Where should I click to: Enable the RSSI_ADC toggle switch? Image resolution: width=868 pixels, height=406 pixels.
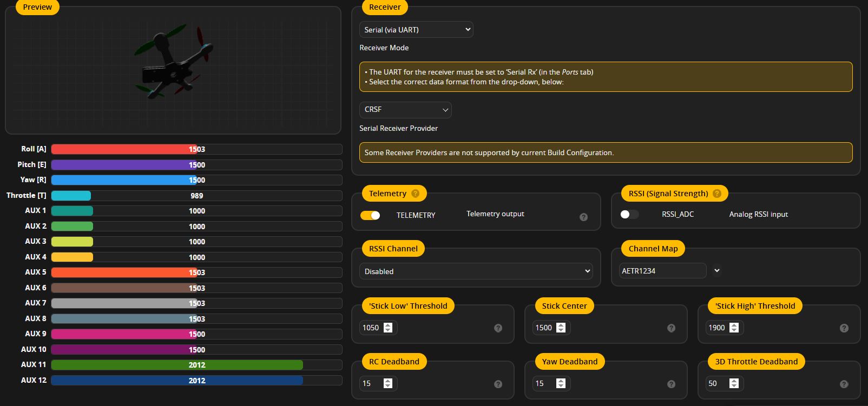629,214
